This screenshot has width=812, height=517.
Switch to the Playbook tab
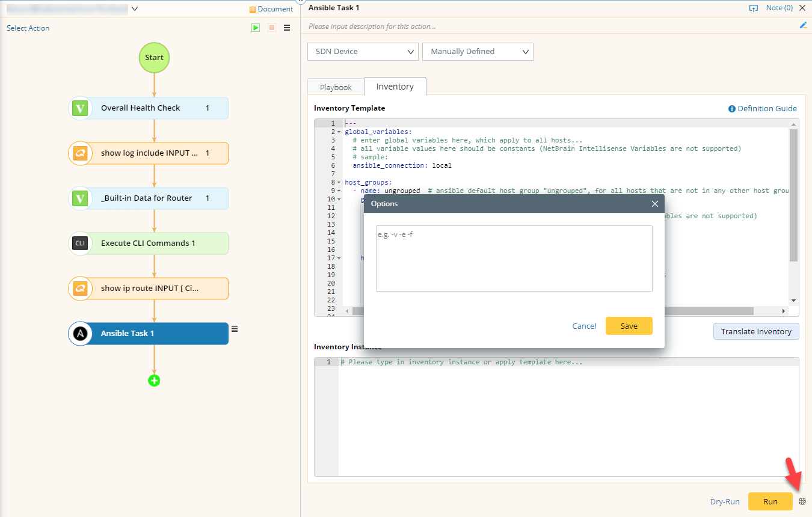pos(336,87)
